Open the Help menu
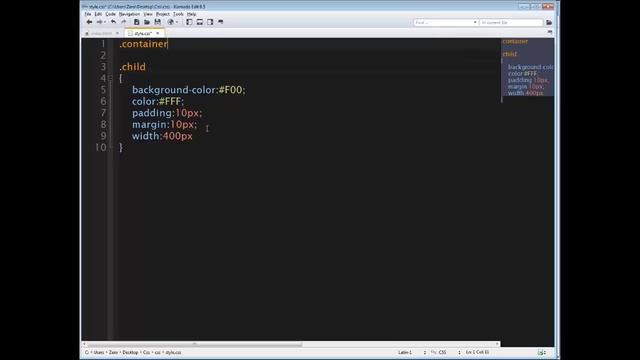640x360 pixels. [x=191, y=14]
